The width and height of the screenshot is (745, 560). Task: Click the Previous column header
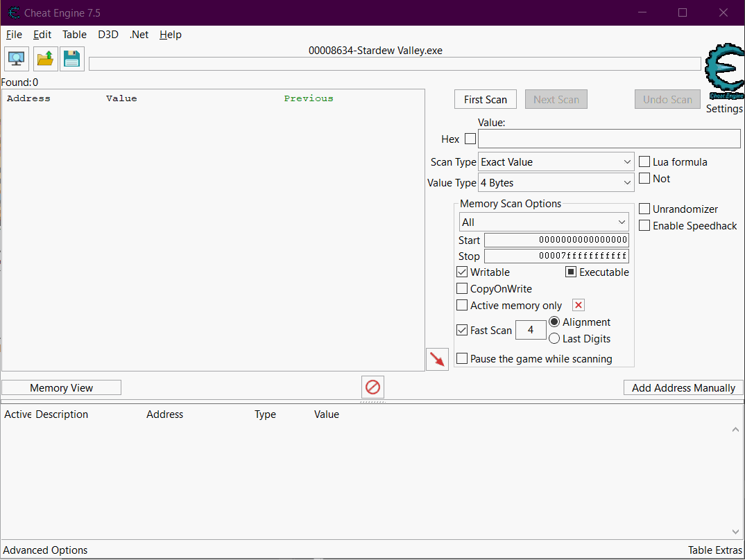[309, 98]
